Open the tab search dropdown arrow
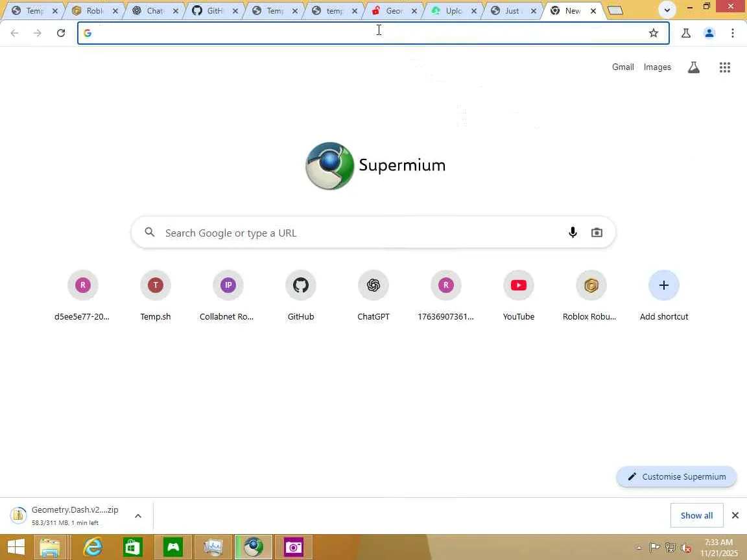Viewport: 747px width, 560px height. 667,10
